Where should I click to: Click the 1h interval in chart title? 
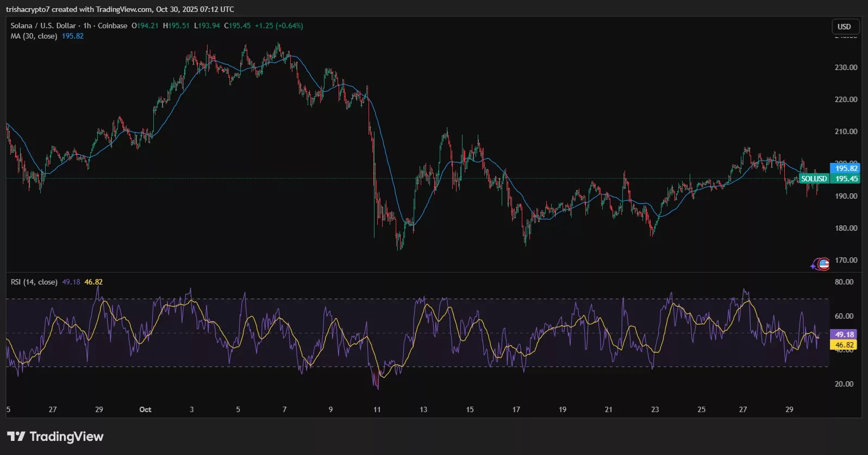tap(87, 26)
